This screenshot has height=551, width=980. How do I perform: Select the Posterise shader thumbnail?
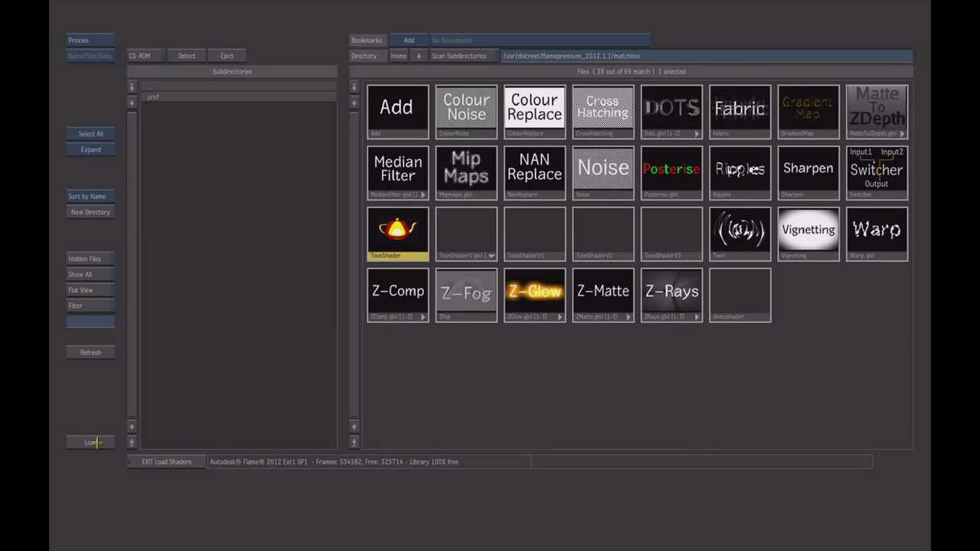(671, 173)
